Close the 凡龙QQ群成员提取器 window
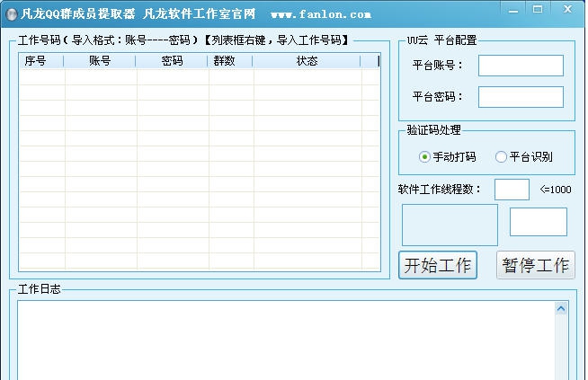Image resolution: width=588 pixels, height=380 pixels. [567, 9]
